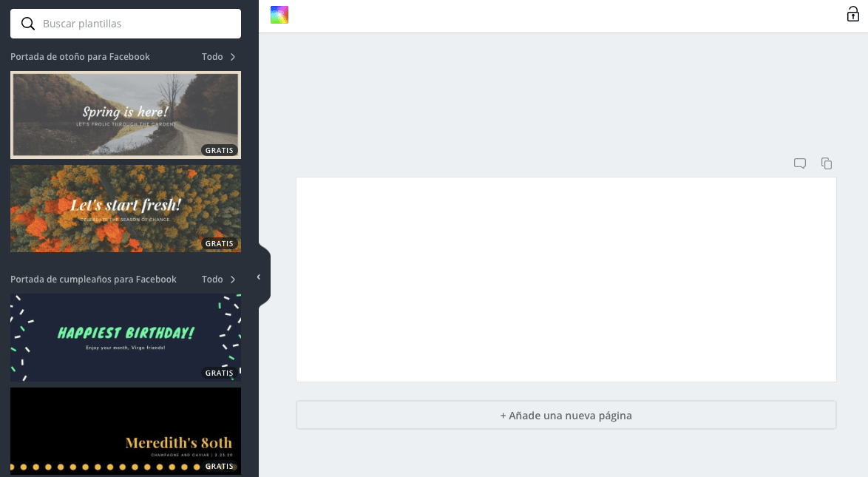Expand otoño templates with the chevron arrow

pos(233,57)
